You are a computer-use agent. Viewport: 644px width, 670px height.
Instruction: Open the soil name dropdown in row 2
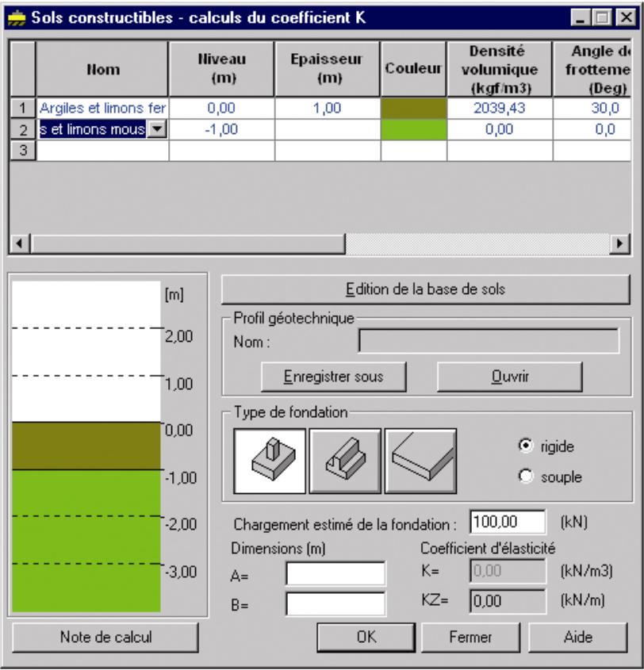point(157,129)
